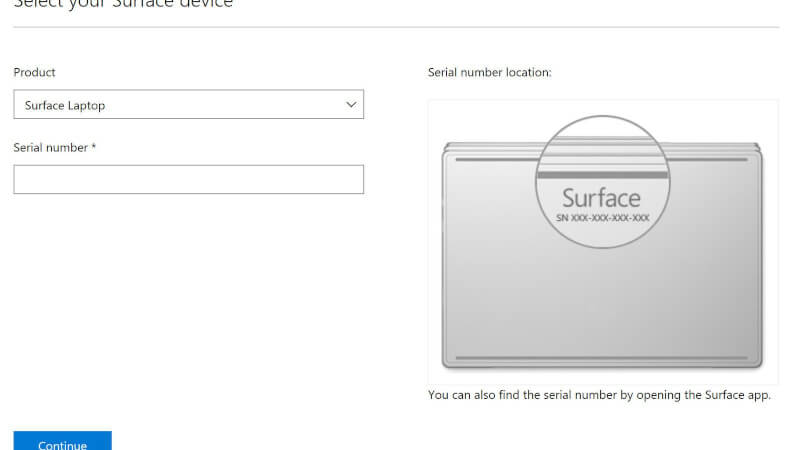Click the bottom foot strip of the laptop image
Screen dimensions: 800x450
(602, 357)
